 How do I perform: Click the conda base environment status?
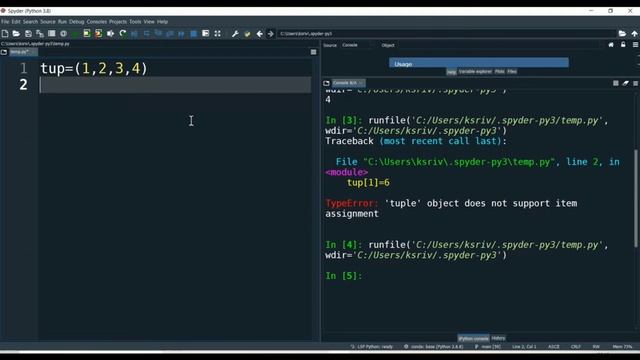point(434,347)
